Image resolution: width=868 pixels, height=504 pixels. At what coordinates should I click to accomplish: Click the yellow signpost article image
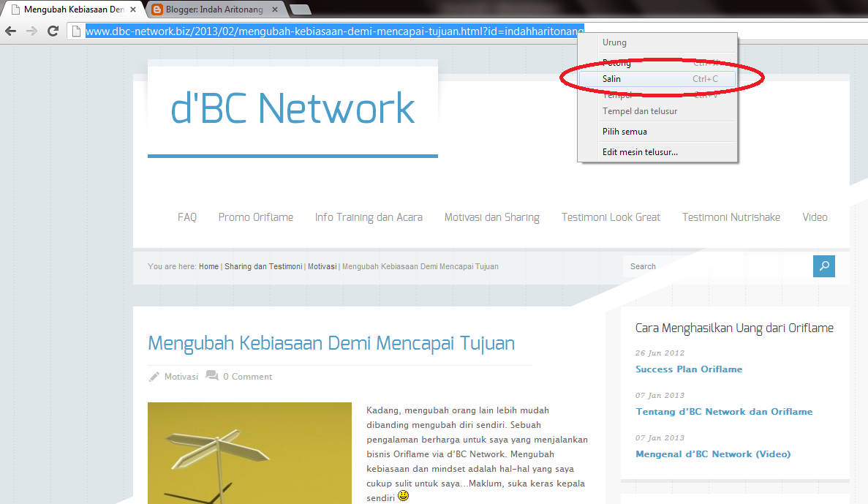[x=249, y=453]
